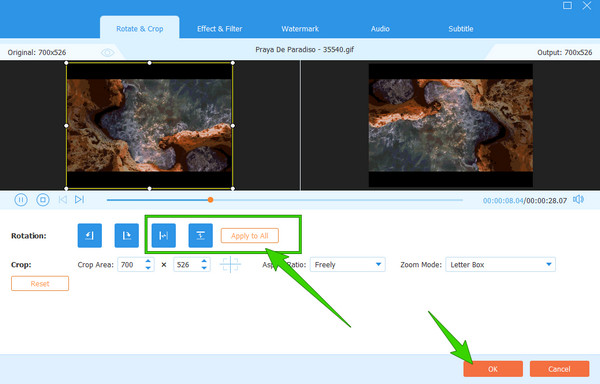The height and width of the screenshot is (384, 600).
Task: Center the crop area with the crosshair icon
Action: [x=230, y=264]
